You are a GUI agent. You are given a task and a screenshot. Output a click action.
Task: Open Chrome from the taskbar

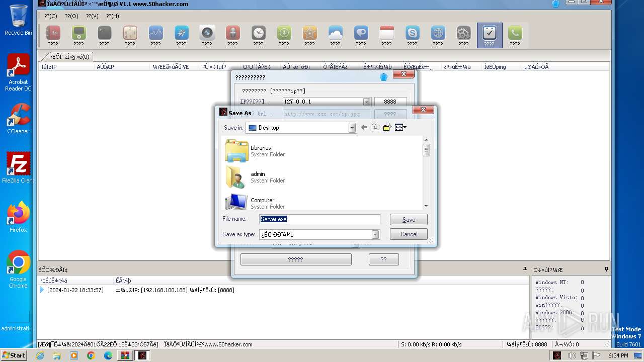click(x=91, y=355)
